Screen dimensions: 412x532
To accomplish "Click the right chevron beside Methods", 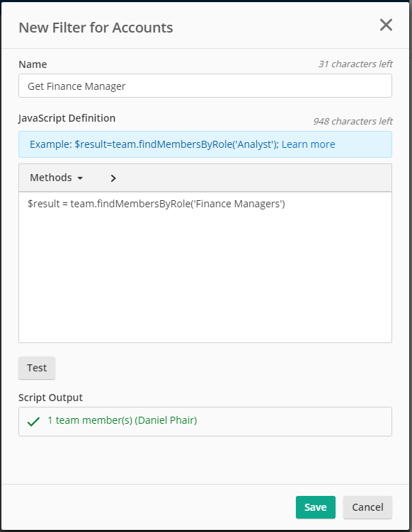I will (x=113, y=178).
